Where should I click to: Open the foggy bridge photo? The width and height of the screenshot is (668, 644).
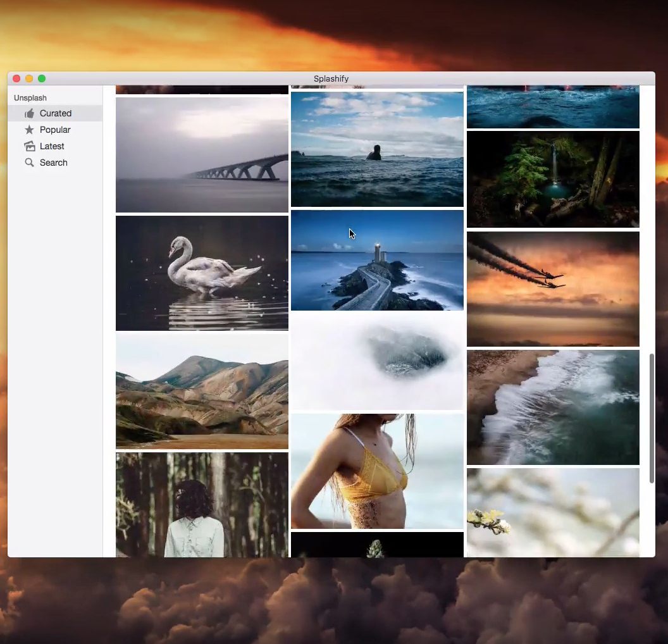[201, 154]
